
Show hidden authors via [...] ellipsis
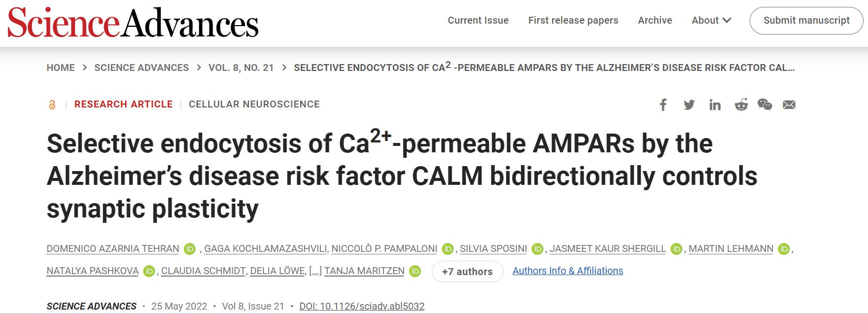coord(315,271)
